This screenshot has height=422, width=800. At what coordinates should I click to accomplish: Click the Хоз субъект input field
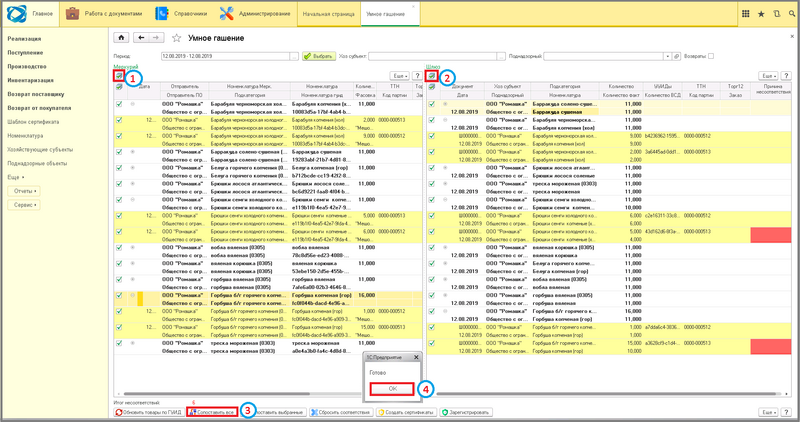pyautogui.click(x=433, y=56)
